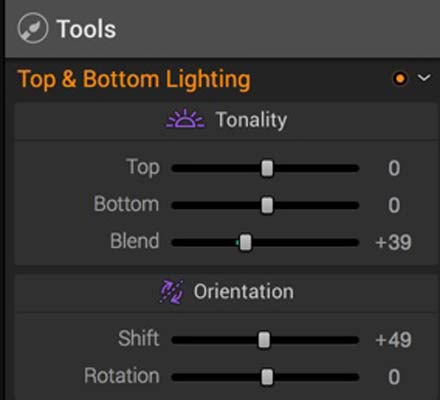Click the Orientation section header
The height and width of the screenshot is (400, 440).
click(226, 292)
